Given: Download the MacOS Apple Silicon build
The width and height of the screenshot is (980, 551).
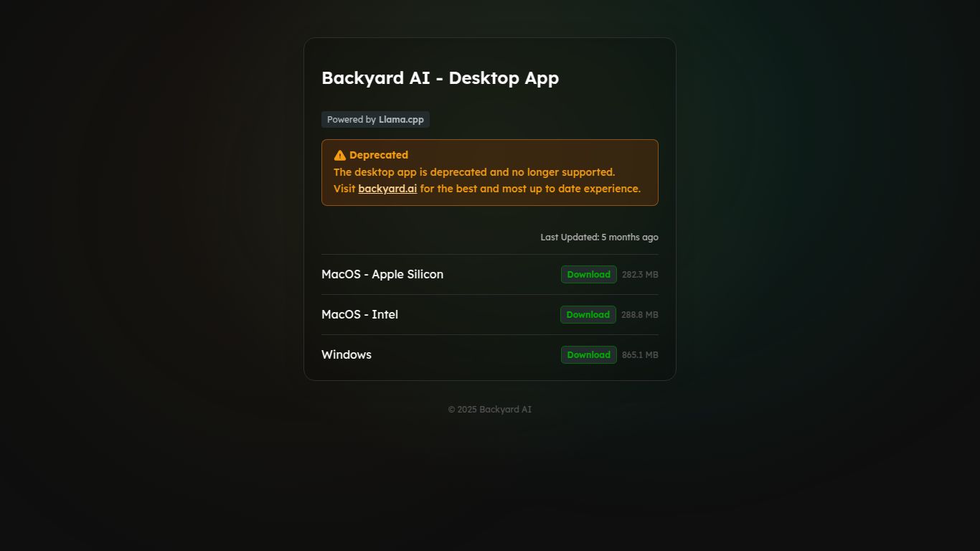Looking at the screenshot, I should pos(588,274).
